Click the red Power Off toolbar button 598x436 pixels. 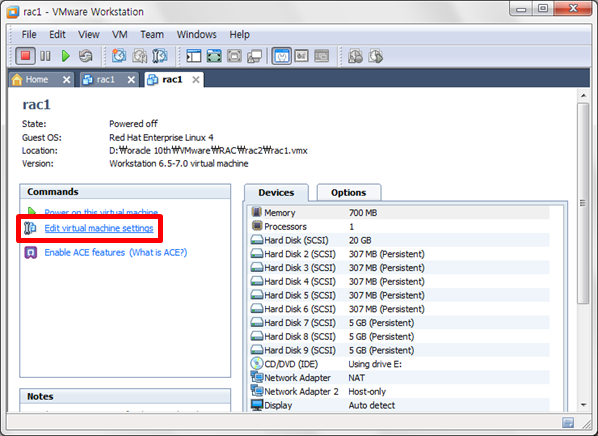tap(26, 56)
